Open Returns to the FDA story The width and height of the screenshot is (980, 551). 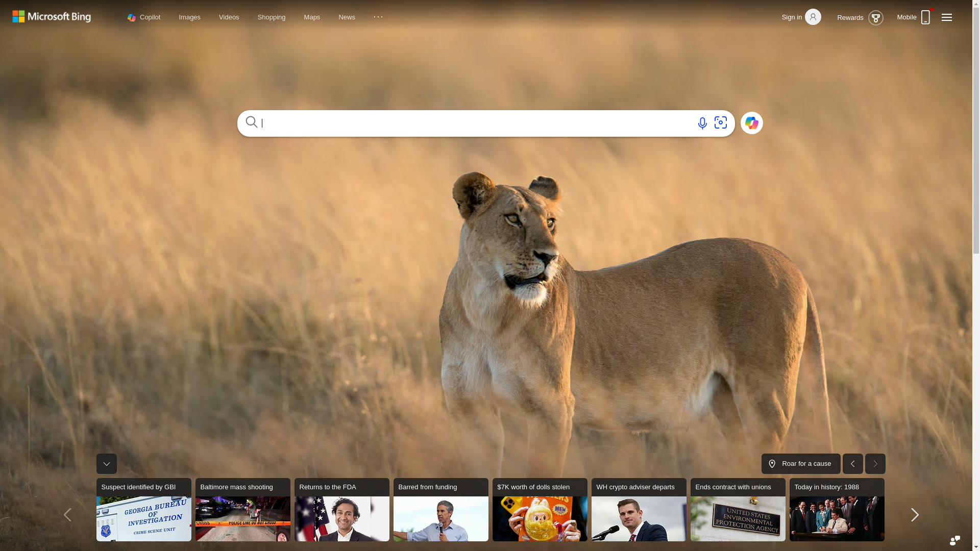[x=342, y=510]
